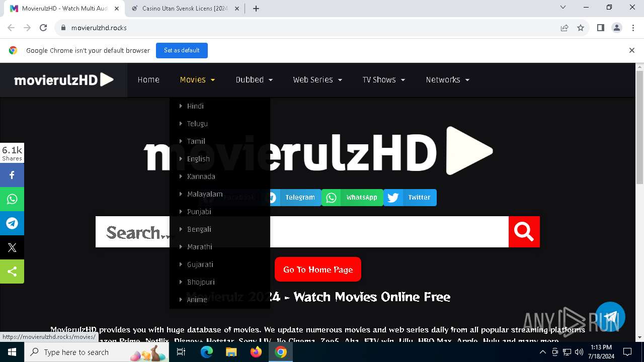This screenshot has height=362, width=644.
Task: Select Bengali from Movies submenu
Action: point(220,229)
